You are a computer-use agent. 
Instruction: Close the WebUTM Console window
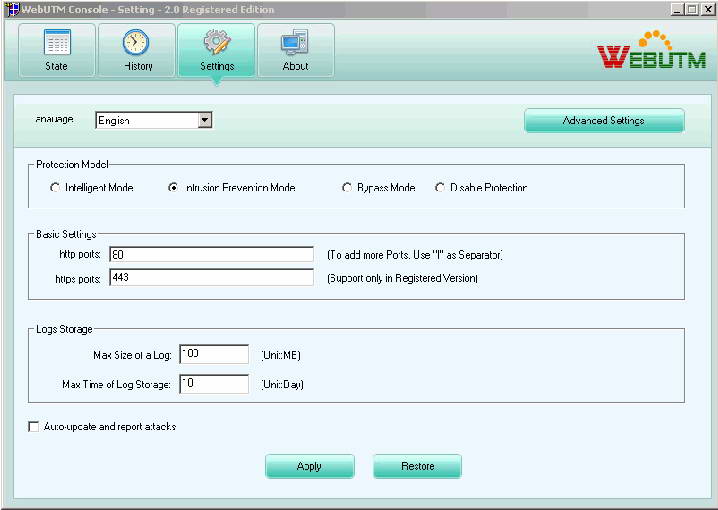[707, 9]
